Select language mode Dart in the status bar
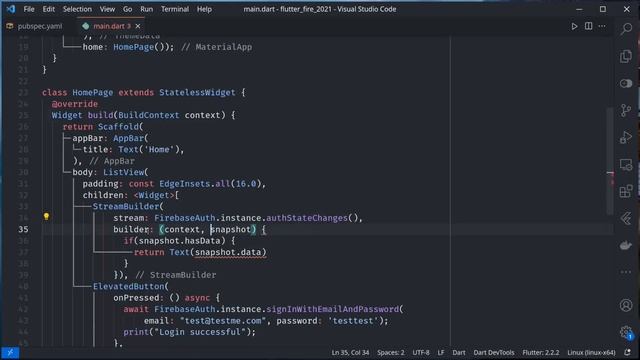 [459, 353]
